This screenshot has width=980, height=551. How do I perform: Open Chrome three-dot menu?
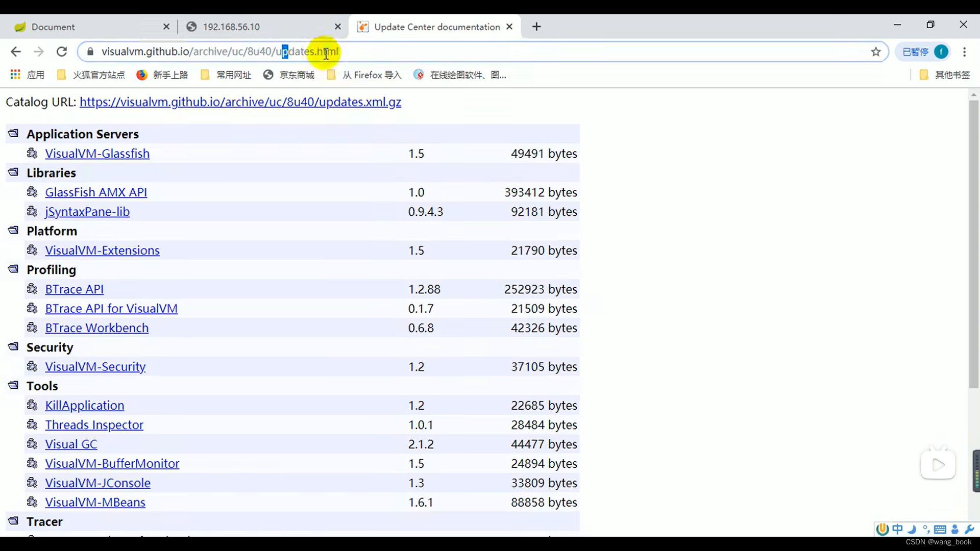964,52
